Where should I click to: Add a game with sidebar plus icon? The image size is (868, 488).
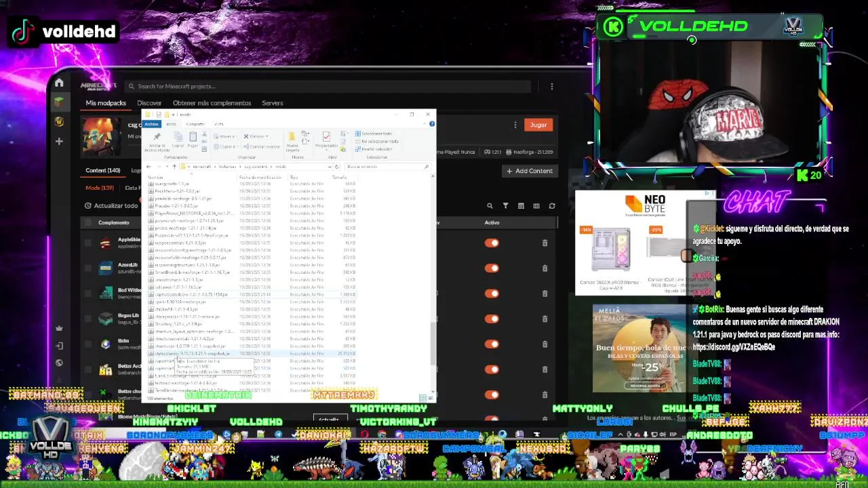[59, 141]
